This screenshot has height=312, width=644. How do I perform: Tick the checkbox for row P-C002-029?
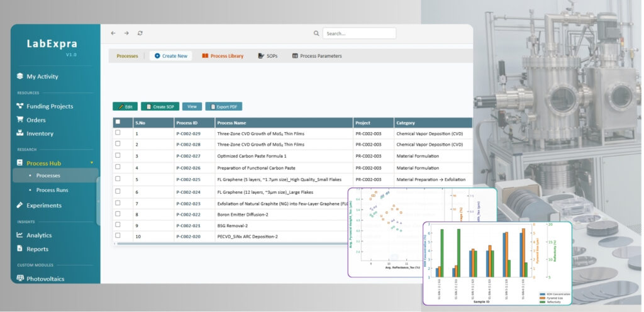tap(118, 133)
